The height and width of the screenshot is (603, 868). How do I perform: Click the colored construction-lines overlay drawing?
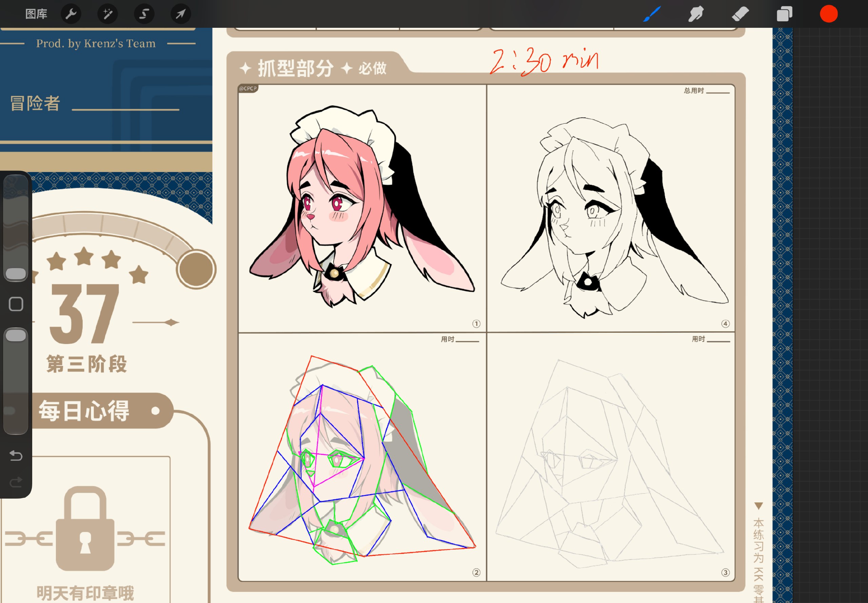(362, 460)
